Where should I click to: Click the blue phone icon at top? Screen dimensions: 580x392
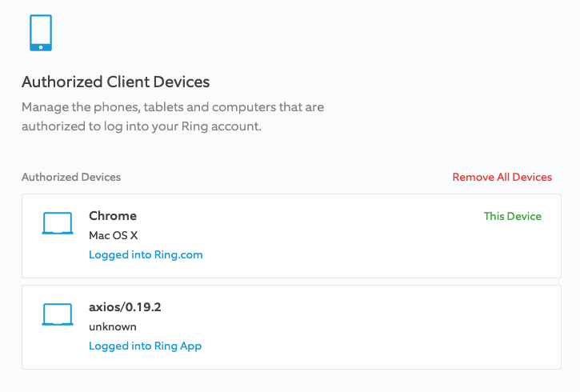pos(41,33)
